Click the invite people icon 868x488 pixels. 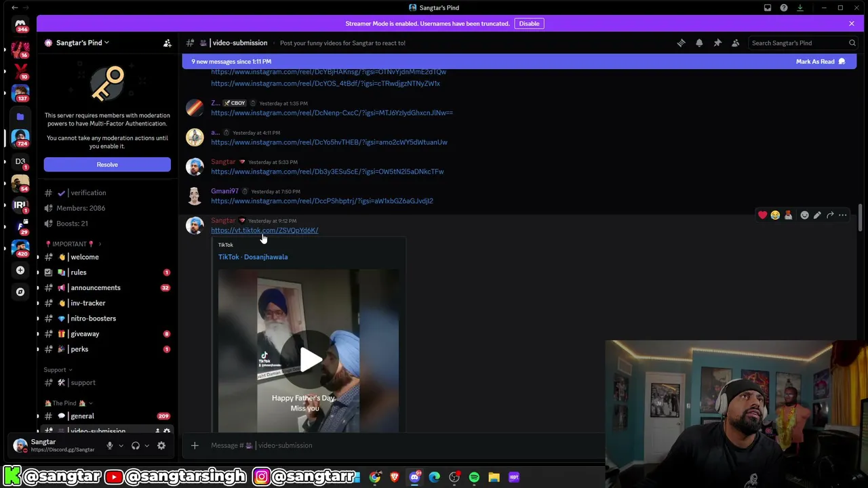[x=167, y=43]
